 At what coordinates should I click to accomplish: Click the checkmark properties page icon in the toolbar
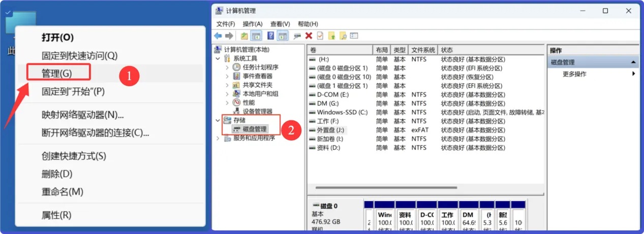coord(320,36)
